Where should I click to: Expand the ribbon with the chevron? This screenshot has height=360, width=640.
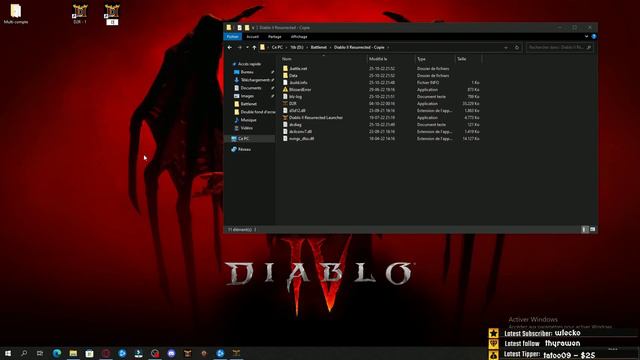(587, 37)
